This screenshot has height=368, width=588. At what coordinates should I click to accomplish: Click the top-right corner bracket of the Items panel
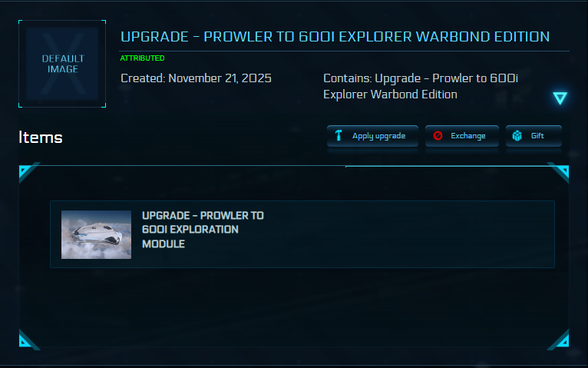[x=560, y=171]
